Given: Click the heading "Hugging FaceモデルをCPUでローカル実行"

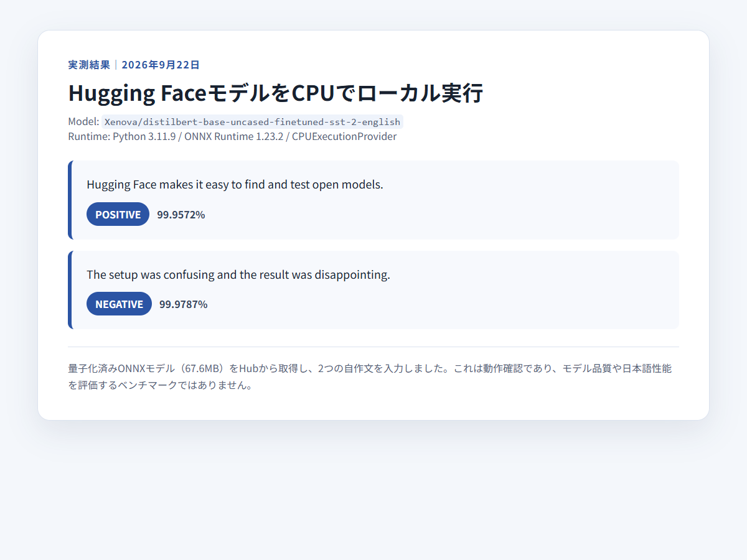Looking at the screenshot, I should point(275,93).
